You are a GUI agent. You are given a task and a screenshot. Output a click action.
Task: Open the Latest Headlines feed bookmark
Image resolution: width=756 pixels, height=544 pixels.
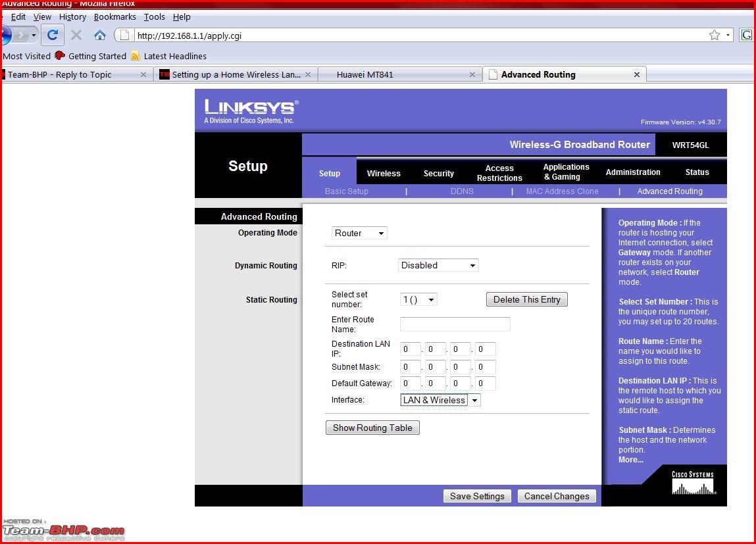[169, 56]
